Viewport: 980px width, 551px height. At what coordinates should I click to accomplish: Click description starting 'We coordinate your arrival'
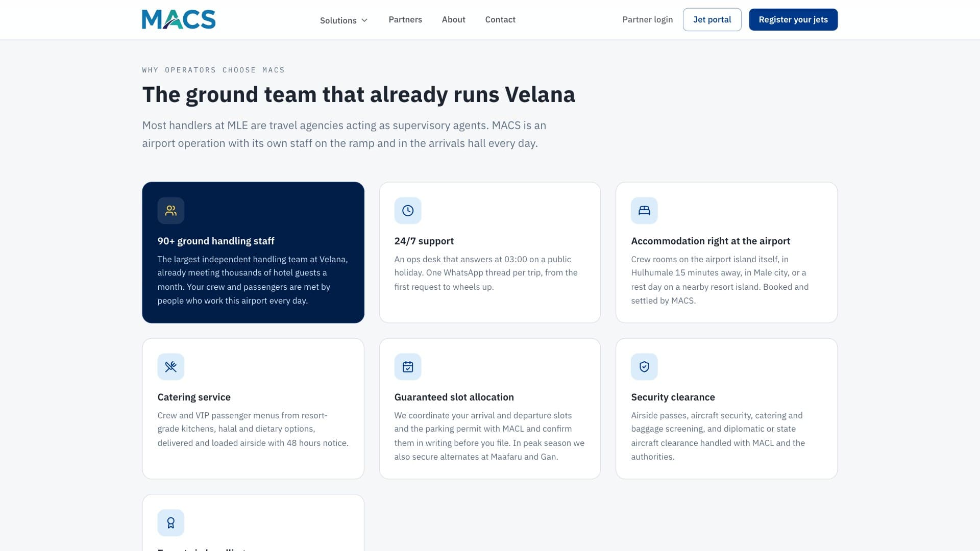click(489, 436)
